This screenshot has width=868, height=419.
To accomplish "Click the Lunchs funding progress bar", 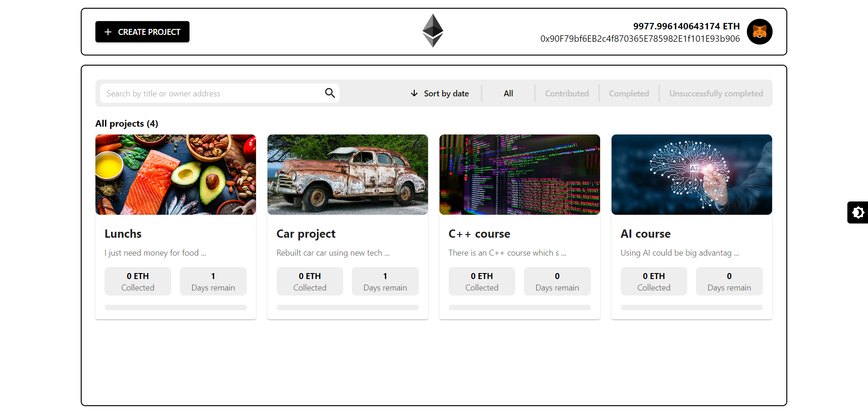I will coord(176,307).
